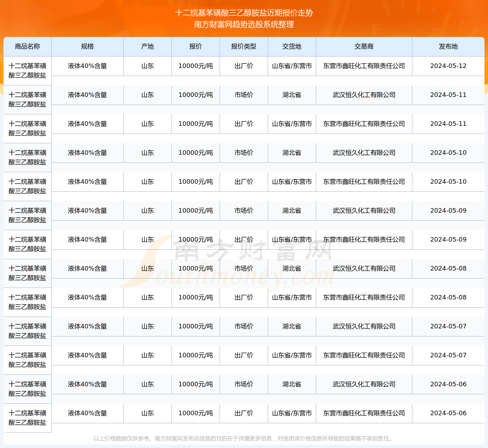Click 出厂价 in the 2024-05-06 row
Screen dimensions: 488x448
tap(244, 413)
